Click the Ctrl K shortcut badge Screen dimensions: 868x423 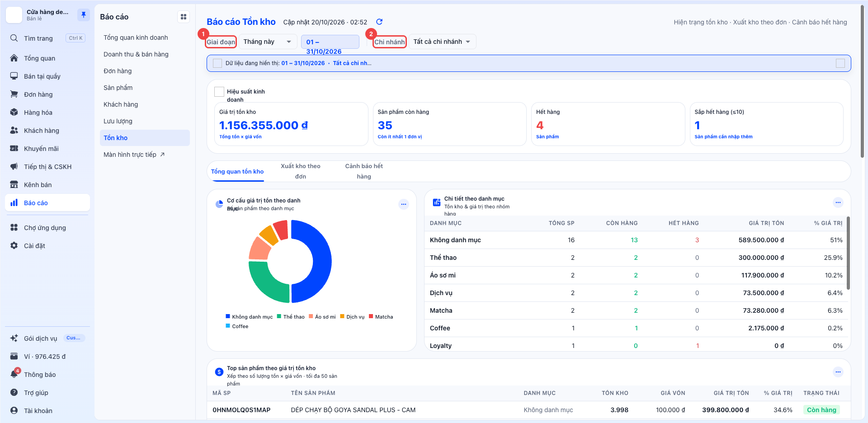pyautogui.click(x=75, y=38)
